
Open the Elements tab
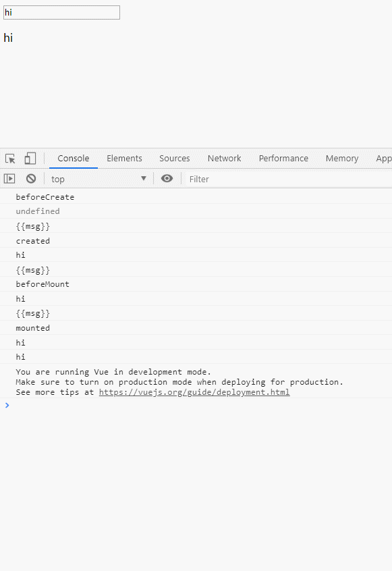[124, 159]
